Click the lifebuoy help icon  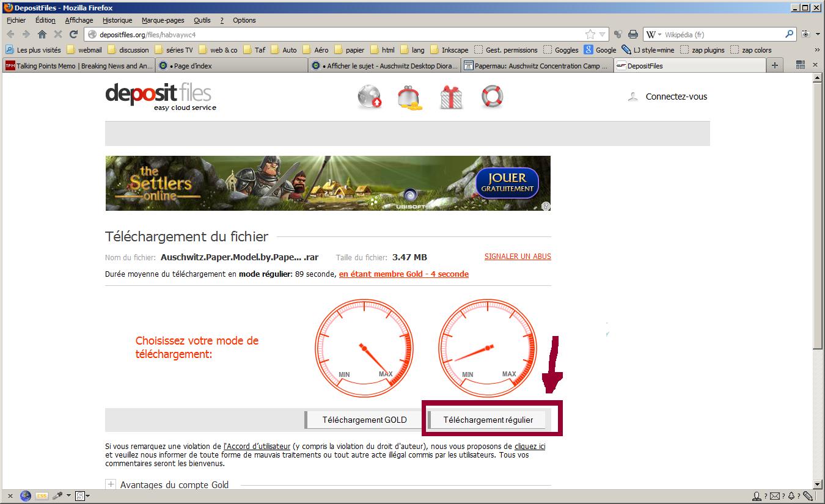coord(492,97)
